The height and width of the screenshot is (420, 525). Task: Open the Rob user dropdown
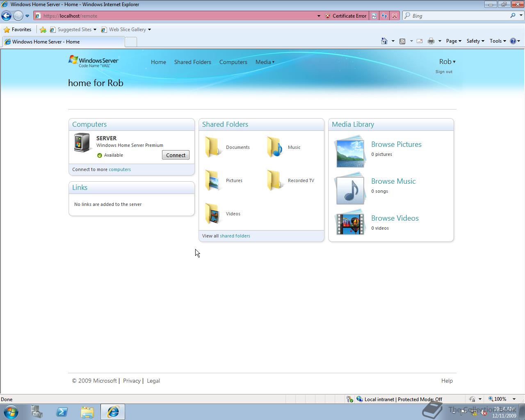(x=447, y=62)
